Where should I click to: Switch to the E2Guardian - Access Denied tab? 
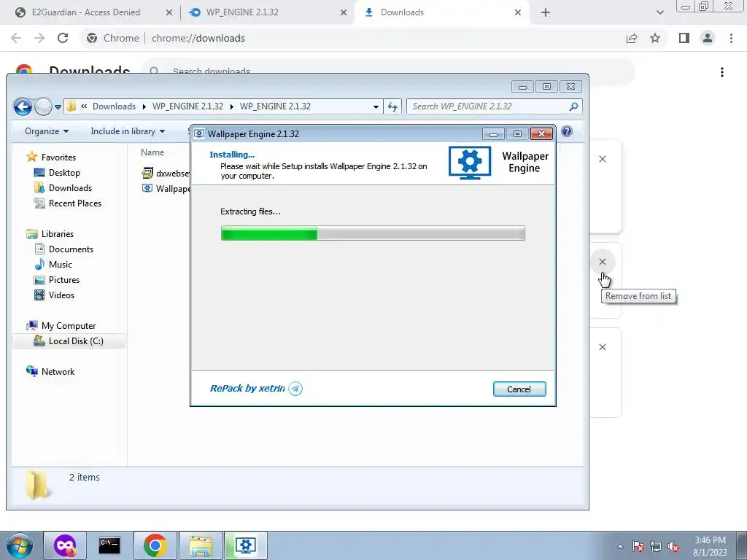point(86,12)
